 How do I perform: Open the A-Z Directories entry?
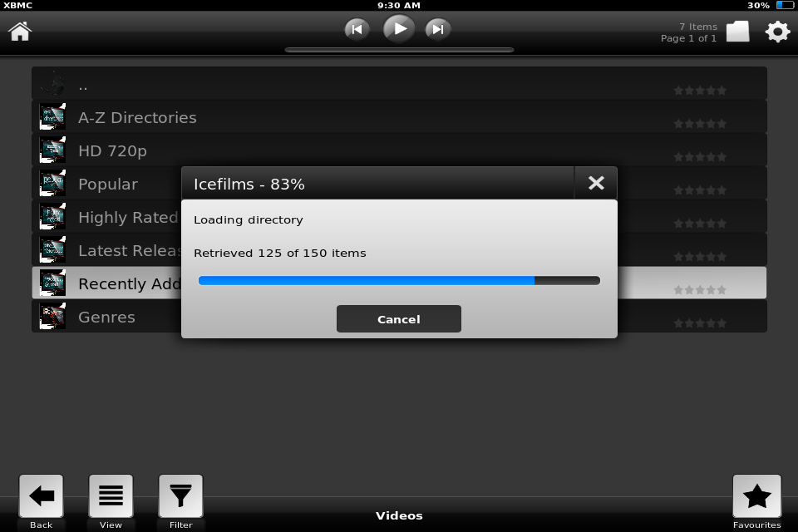pyautogui.click(x=399, y=117)
